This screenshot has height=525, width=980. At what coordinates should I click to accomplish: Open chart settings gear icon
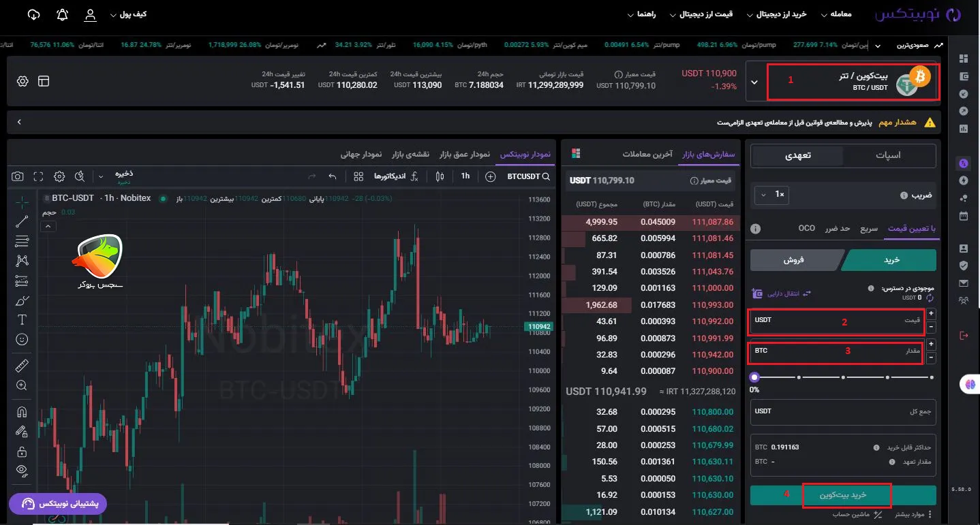[x=59, y=176]
